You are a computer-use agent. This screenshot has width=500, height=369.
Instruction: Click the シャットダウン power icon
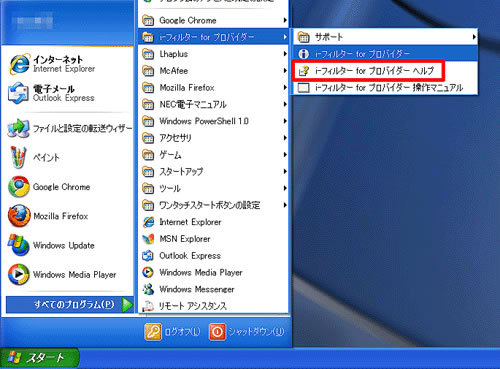[x=217, y=332]
